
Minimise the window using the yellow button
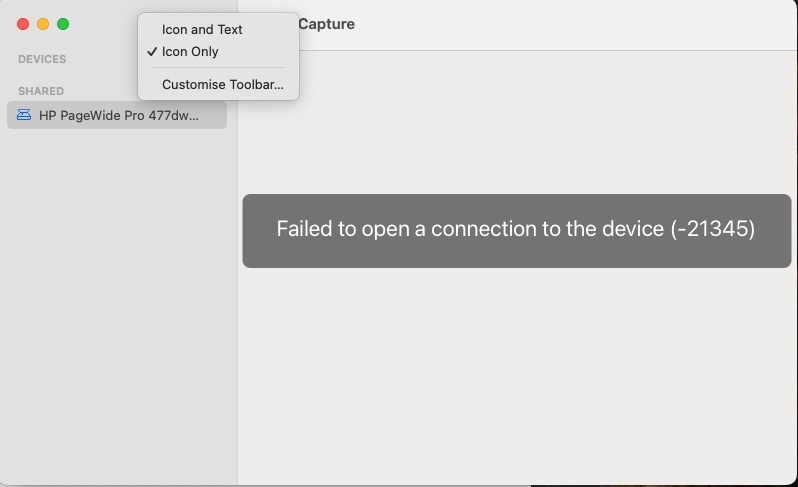pos(43,24)
